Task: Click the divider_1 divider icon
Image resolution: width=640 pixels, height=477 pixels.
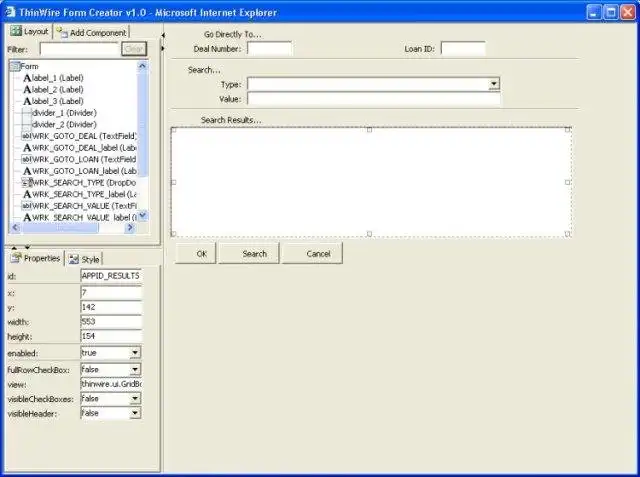Action: pyautogui.click(x=27, y=113)
